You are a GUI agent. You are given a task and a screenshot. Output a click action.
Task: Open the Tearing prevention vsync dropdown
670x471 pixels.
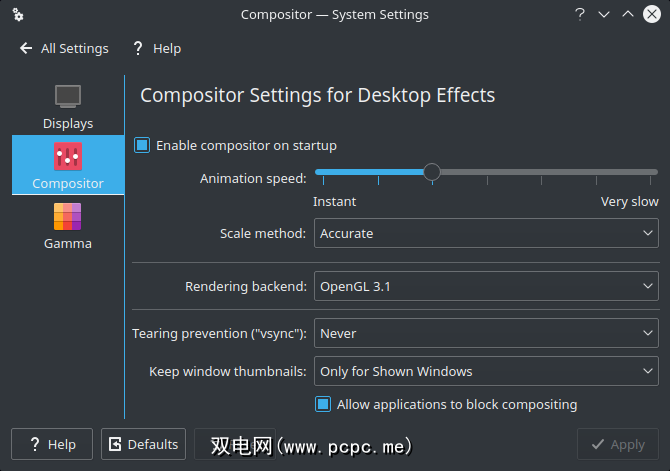click(x=486, y=333)
